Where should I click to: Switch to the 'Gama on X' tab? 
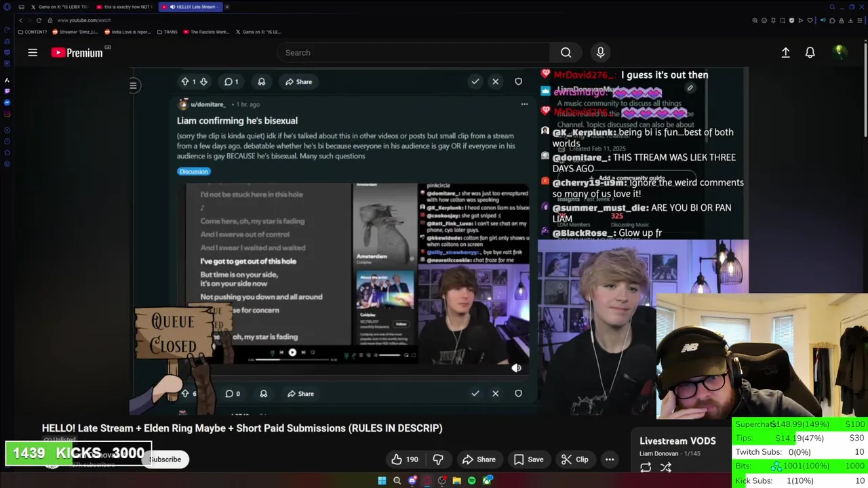pyautogui.click(x=60, y=7)
